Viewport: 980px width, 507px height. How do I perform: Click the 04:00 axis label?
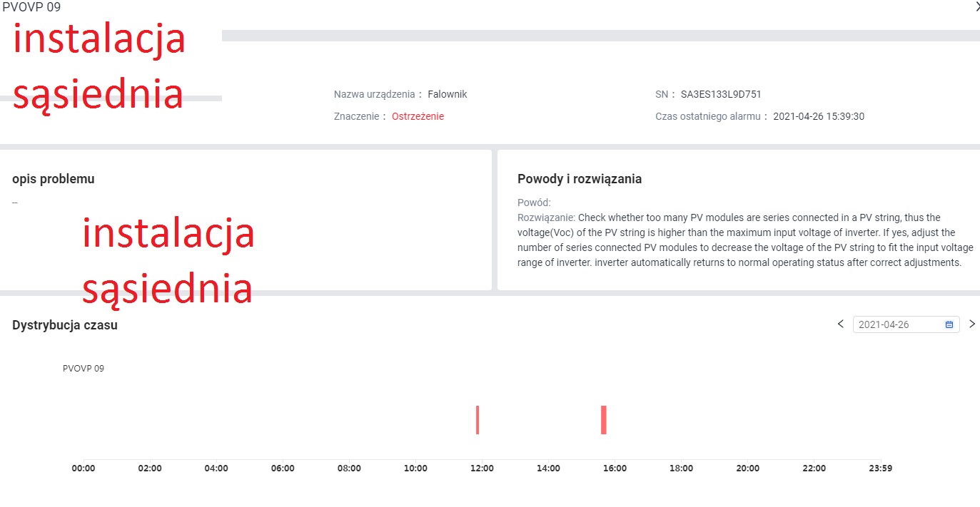216,468
